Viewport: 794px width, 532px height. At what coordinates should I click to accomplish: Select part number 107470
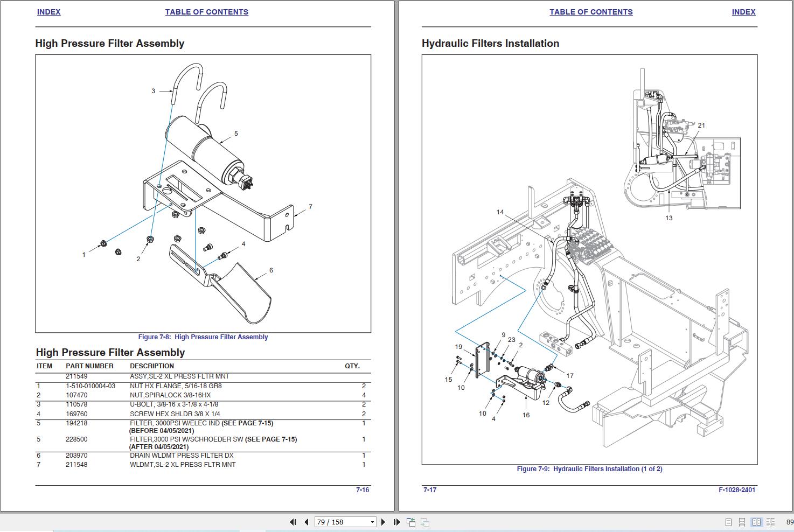tap(76, 395)
